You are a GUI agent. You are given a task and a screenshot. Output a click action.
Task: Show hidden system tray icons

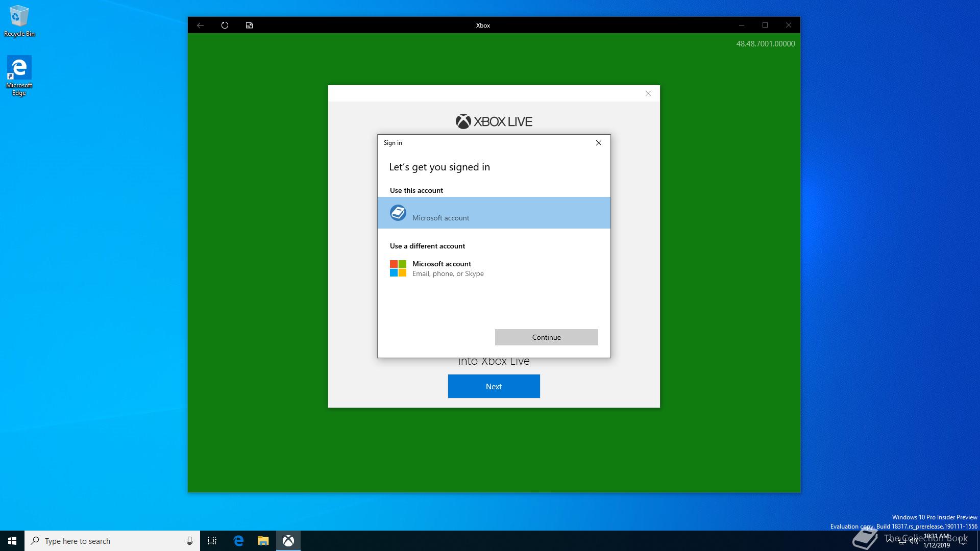pos(890,540)
